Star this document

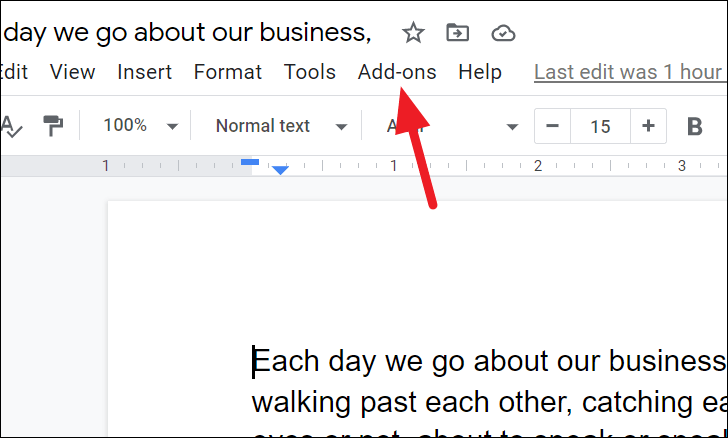(413, 33)
